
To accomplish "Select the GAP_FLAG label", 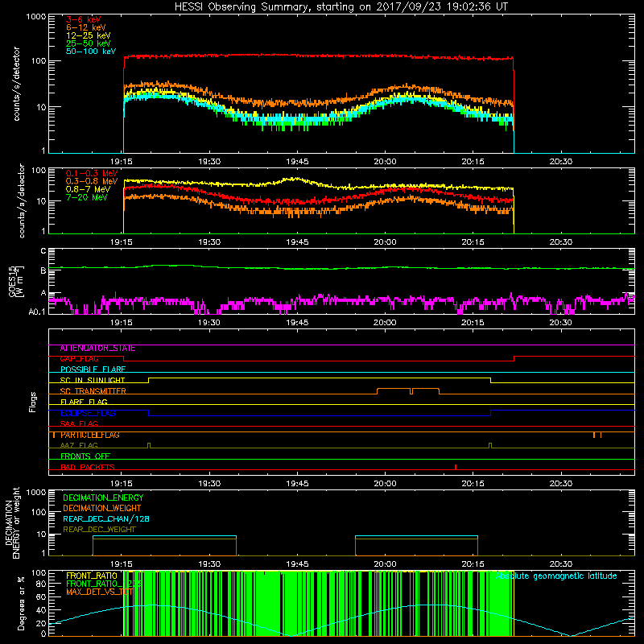I will pos(79,359).
